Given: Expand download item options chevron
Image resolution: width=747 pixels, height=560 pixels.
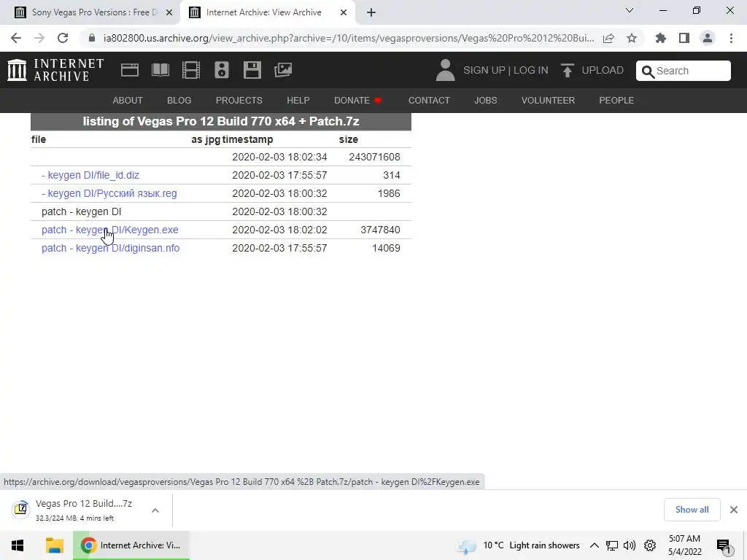Looking at the screenshot, I should (155, 510).
